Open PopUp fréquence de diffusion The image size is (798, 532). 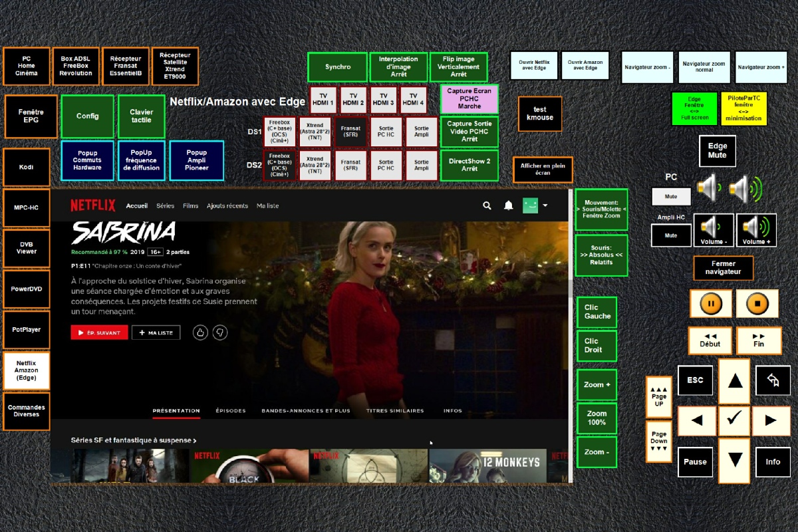pos(142,161)
